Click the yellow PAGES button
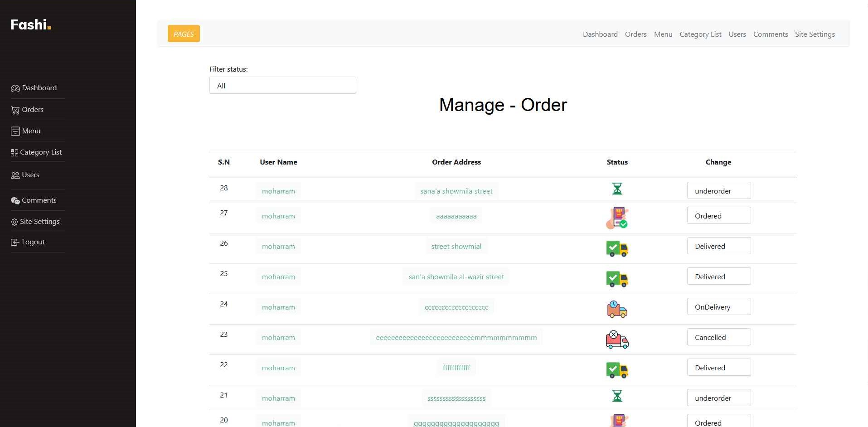This screenshot has height=427, width=868. pos(184,34)
